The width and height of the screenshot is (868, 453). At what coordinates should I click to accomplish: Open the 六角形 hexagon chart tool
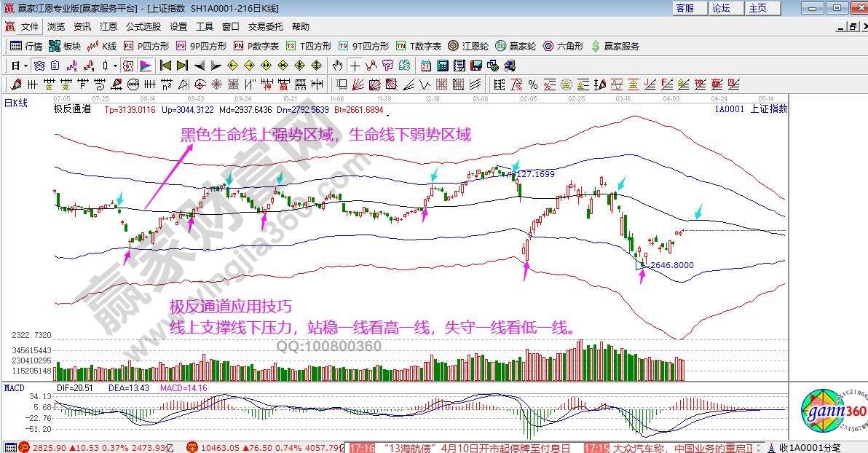pos(563,46)
